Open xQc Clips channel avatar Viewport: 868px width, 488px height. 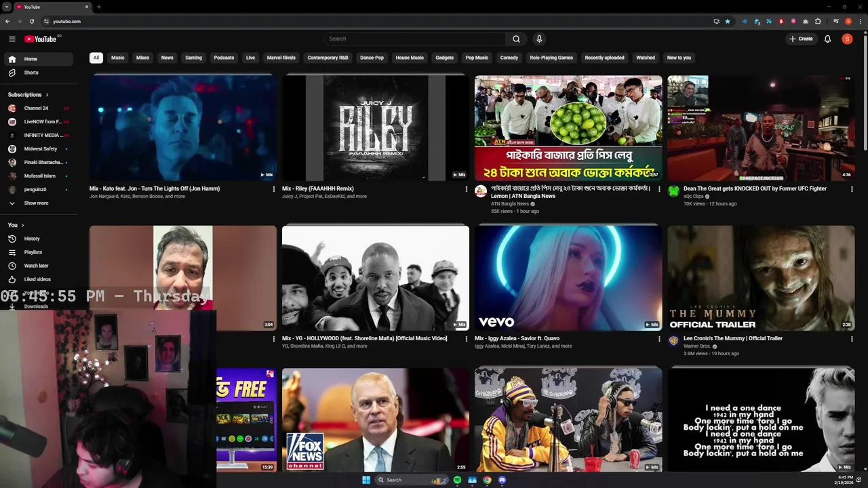pos(673,191)
